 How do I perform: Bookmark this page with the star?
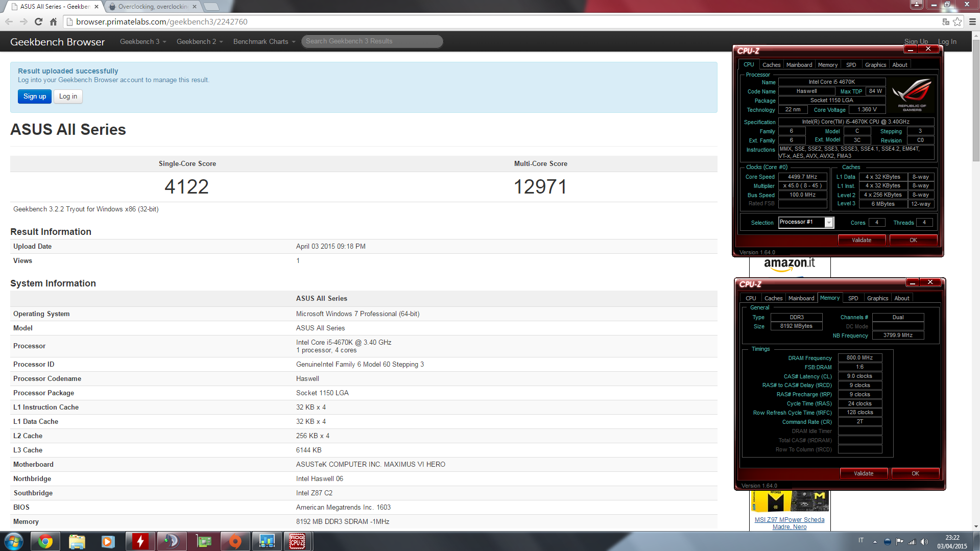(957, 22)
